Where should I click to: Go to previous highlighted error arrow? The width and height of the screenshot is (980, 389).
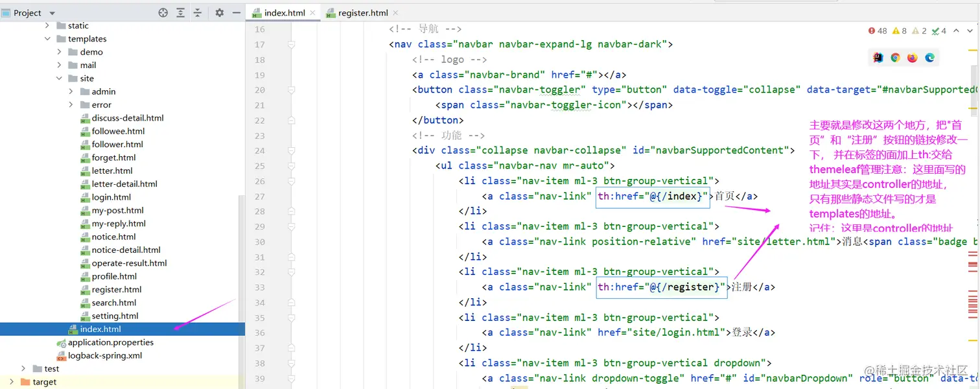956,30
